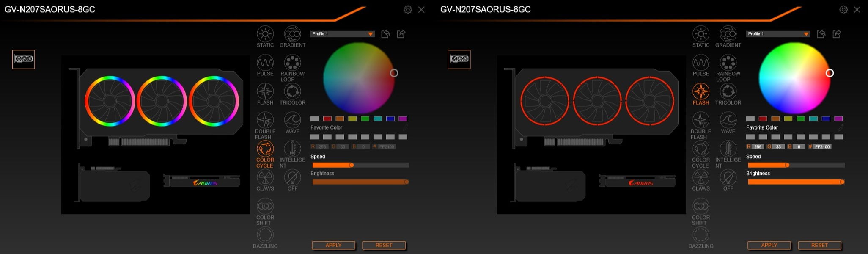The width and height of the screenshot is (868, 254).
Task: Select INTELLIGENT thermometer mode in left window
Action: [292, 149]
